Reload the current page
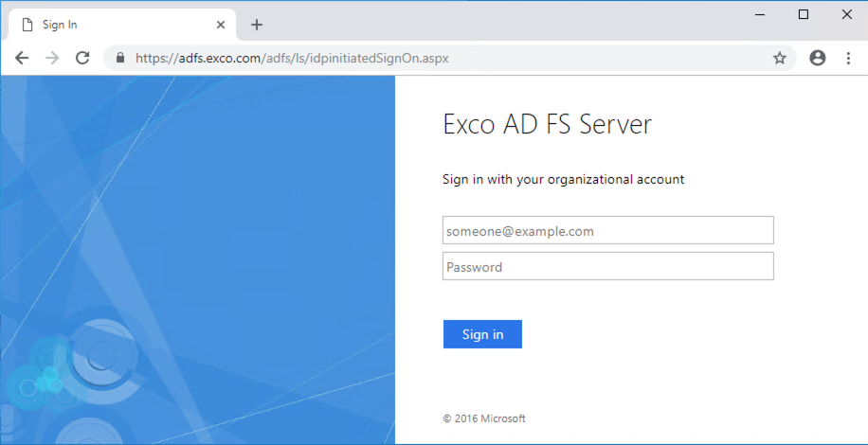This screenshot has height=445, width=868. click(x=82, y=58)
